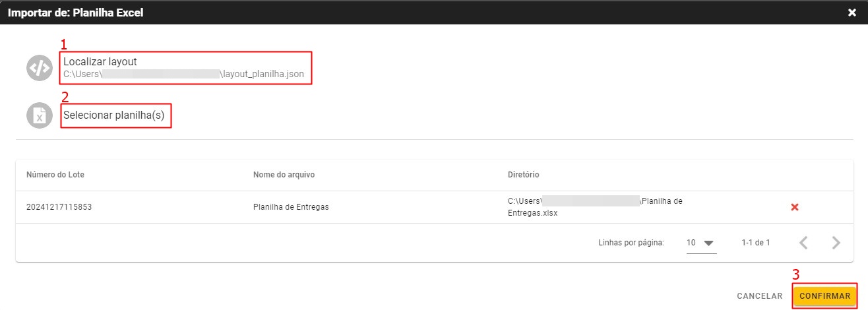Close the Importar de: Planilha Excel dialog
The image size is (868, 310).
tap(852, 13)
